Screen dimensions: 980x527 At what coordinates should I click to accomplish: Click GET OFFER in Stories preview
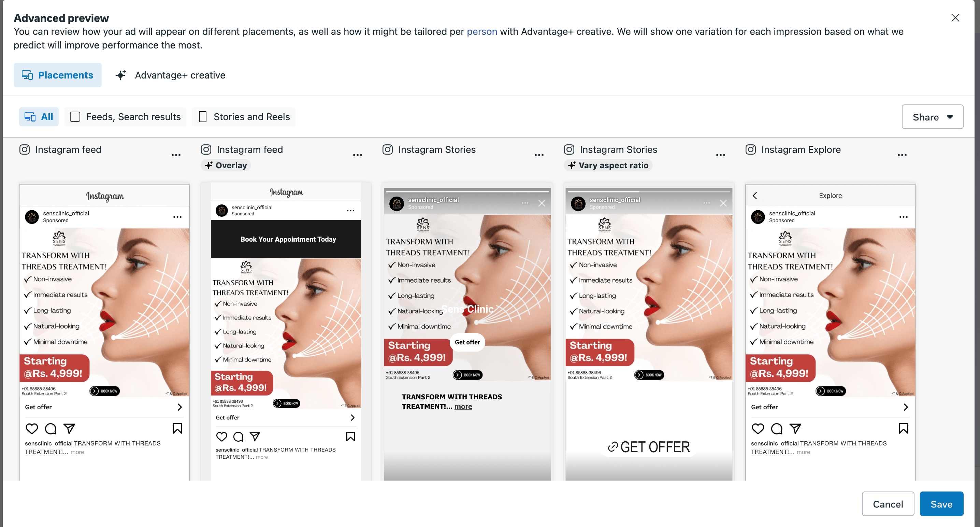coord(649,447)
